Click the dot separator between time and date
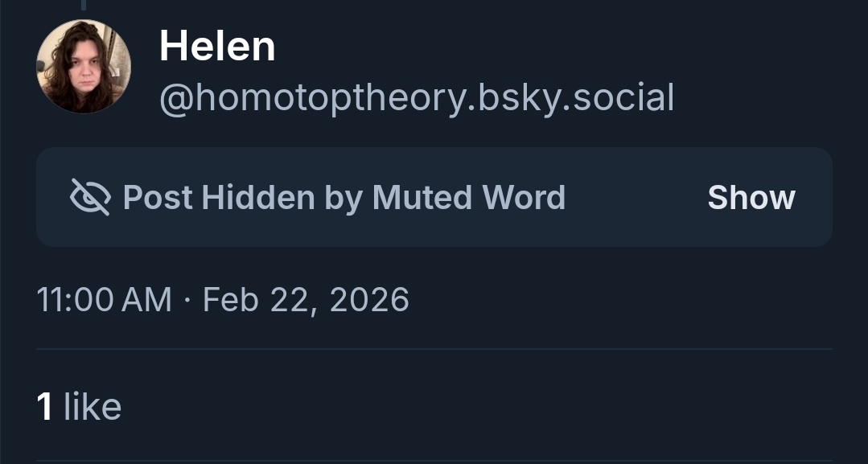The image size is (868, 464). coord(187,301)
